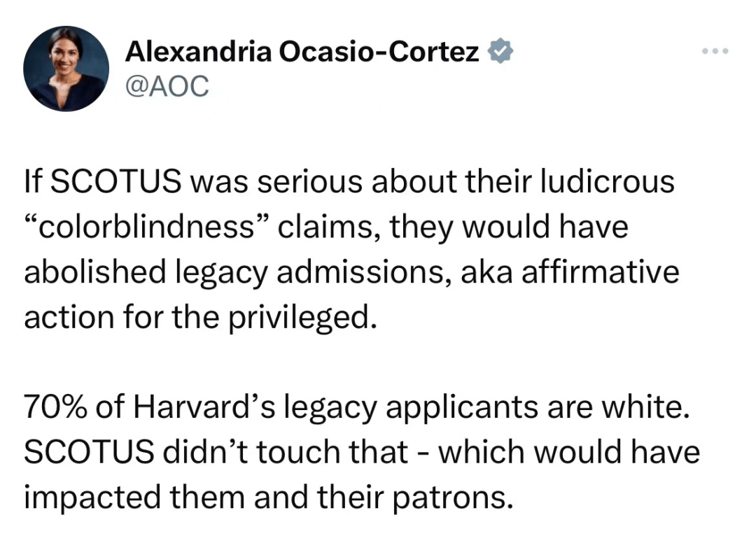Select the word "colorblindness" in the tweet

tap(146, 227)
